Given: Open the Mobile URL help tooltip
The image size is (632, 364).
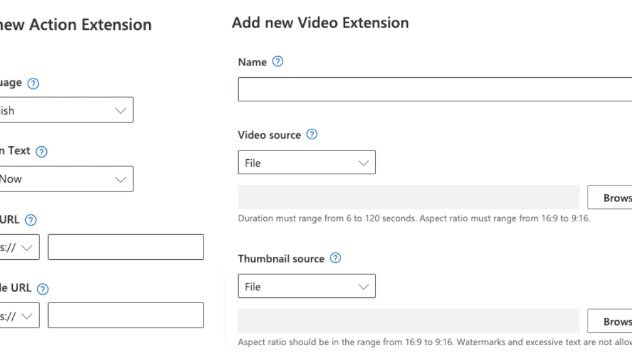Looking at the screenshot, I should [x=42, y=289].
